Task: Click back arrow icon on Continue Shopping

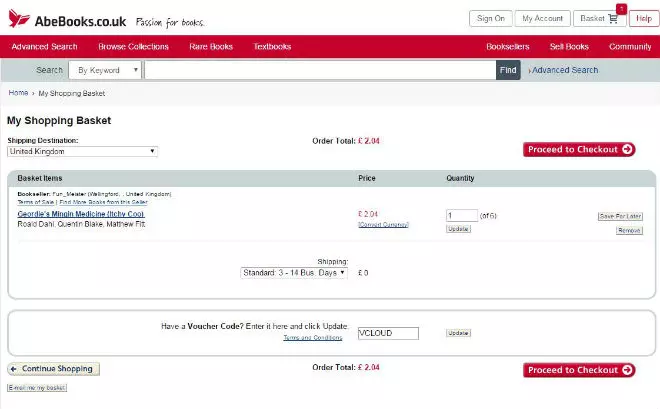Action: (14, 369)
